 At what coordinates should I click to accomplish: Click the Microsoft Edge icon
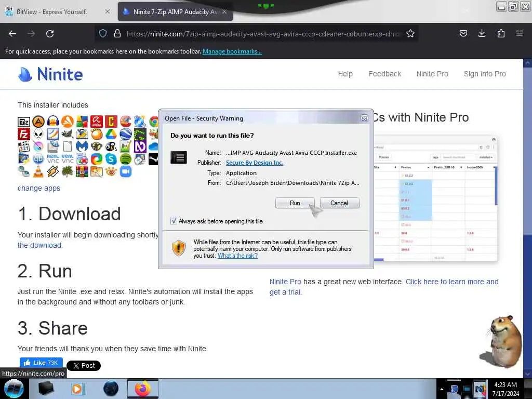click(96, 159)
